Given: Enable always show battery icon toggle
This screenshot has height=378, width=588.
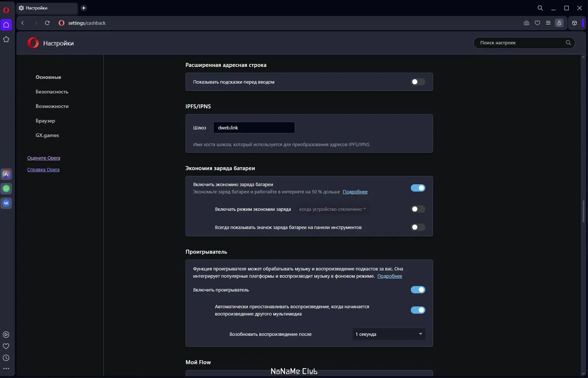Looking at the screenshot, I should coord(418,227).
